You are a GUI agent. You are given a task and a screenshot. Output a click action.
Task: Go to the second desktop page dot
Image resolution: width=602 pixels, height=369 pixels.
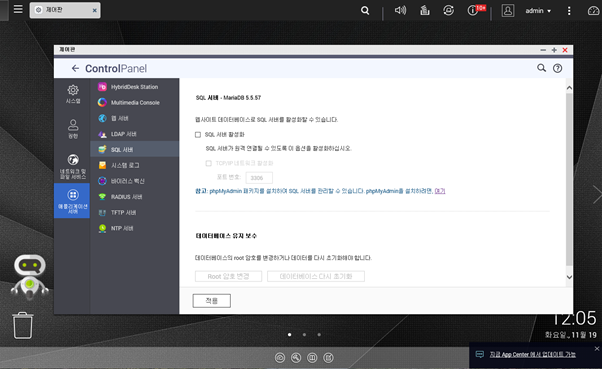[304, 334]
